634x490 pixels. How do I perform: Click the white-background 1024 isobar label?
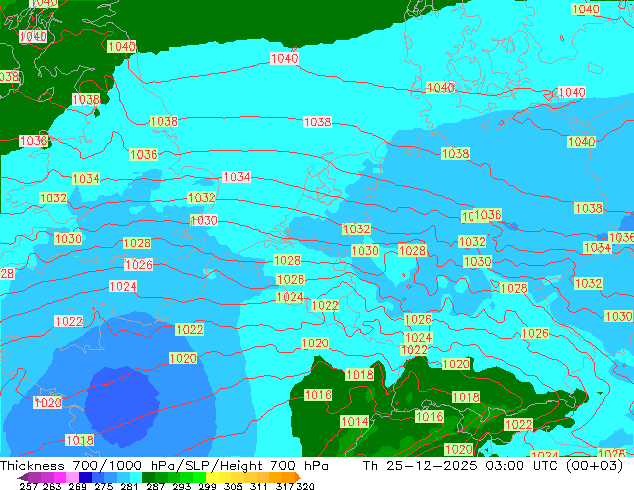[123, 287]
